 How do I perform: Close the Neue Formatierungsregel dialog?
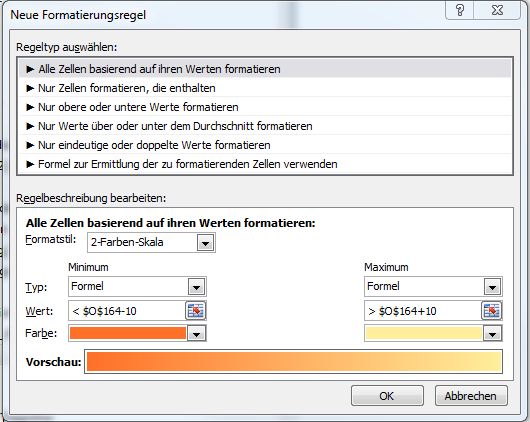tap(497, 10)
